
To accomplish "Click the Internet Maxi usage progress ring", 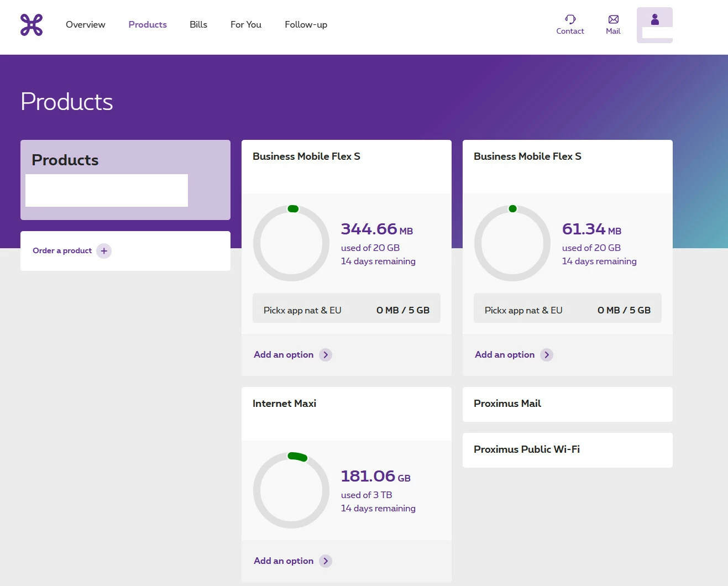I will point(291,490).
